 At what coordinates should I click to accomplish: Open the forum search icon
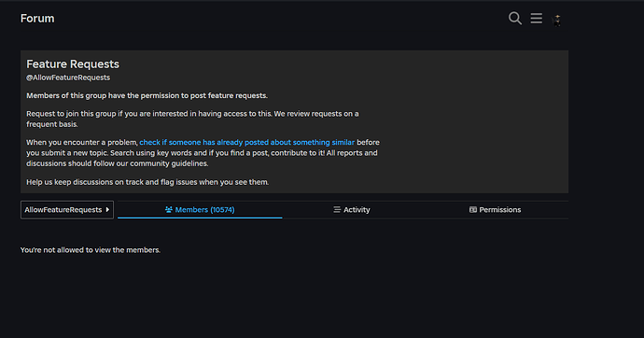[515, 18]
